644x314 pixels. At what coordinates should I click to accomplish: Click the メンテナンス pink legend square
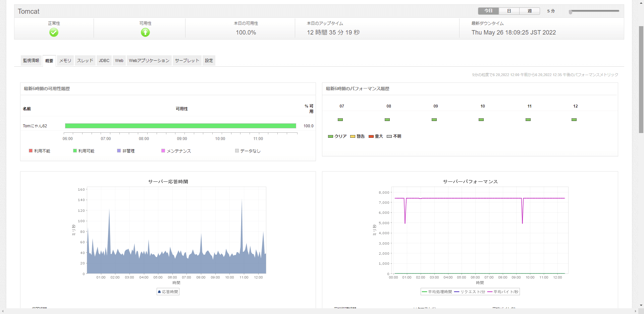click(163, 151)
